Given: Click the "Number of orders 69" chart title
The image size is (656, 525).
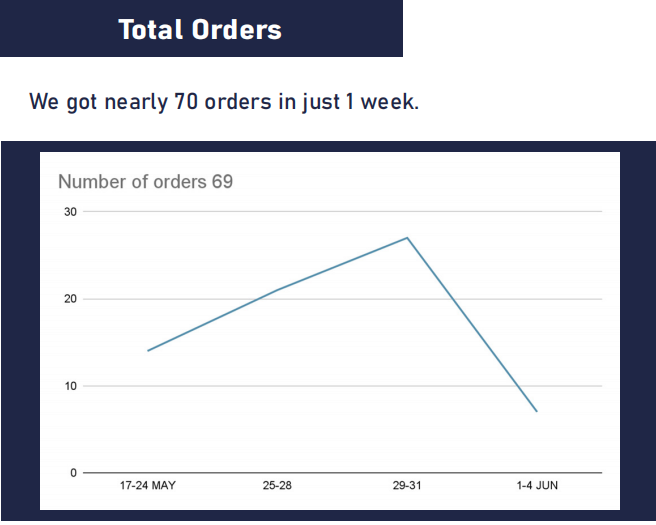Looking at the screenshot, I should coord(146,182).
